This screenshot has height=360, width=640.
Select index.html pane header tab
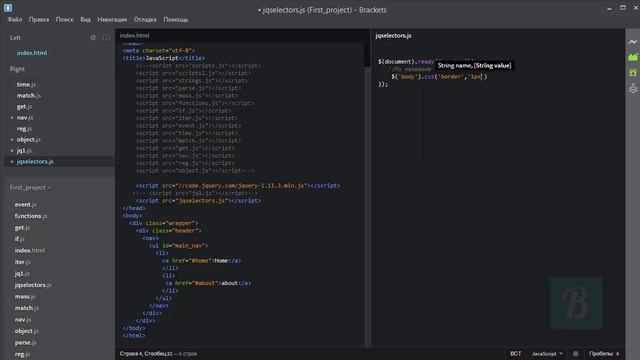[x=135, y=36]
